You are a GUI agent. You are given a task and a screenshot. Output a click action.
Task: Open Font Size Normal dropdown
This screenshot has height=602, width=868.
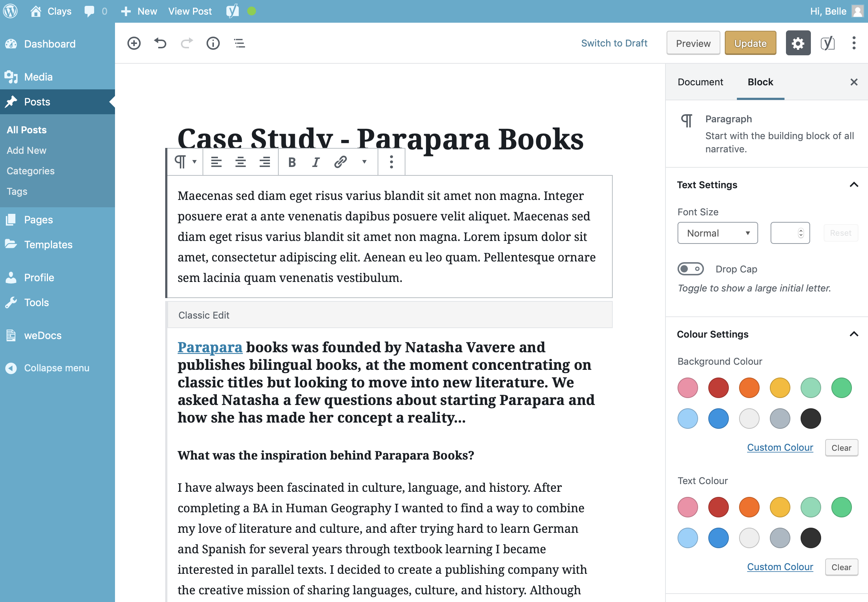click(717, 233)
